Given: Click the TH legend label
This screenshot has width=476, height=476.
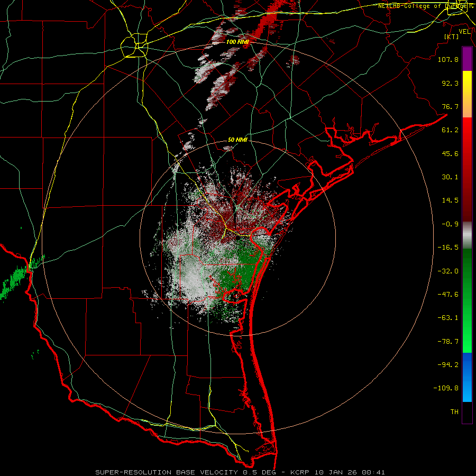Looking at the screenshot, I should (x=454, y=412).
